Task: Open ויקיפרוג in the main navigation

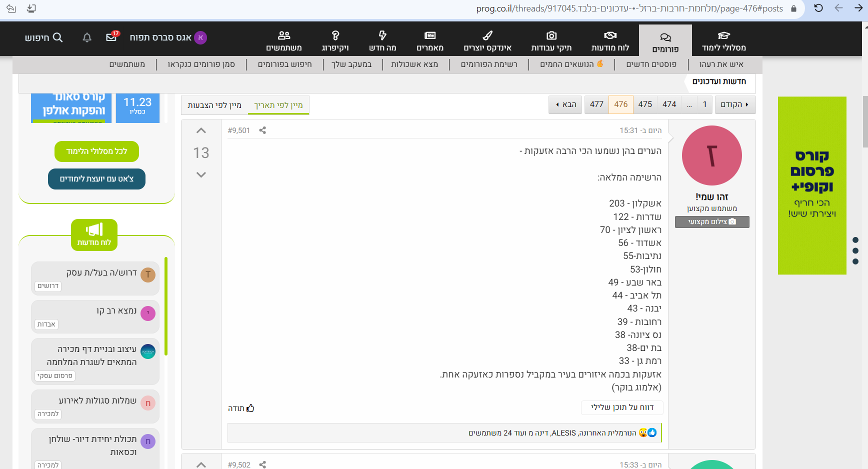Action: (335, 40)
